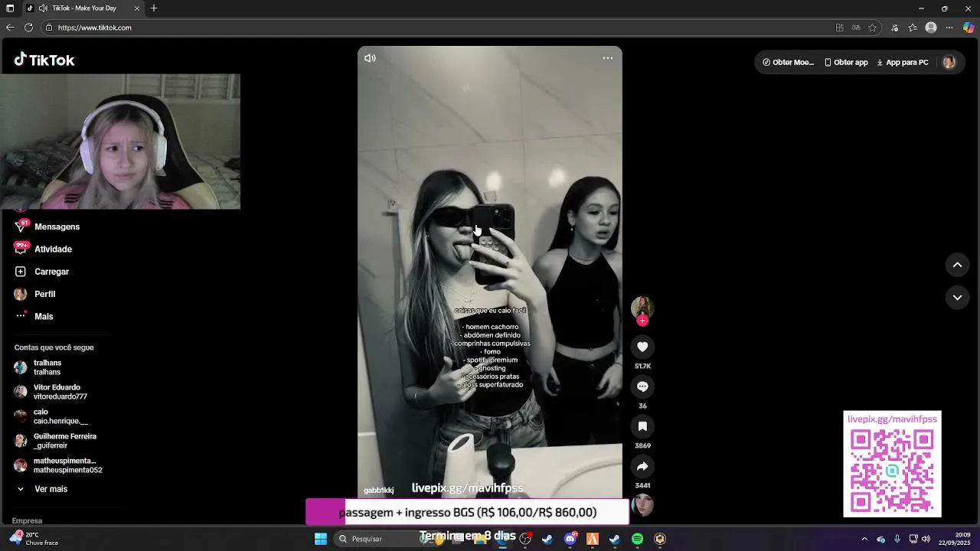Open Perfil in the sidebar
This screenshot has height=551, width=980.
[x=44, y=294]
